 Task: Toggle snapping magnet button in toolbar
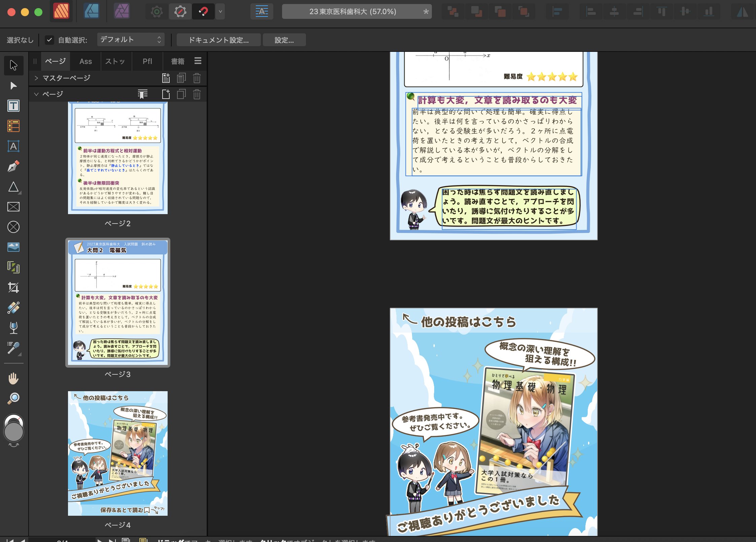tap(203, 12)
